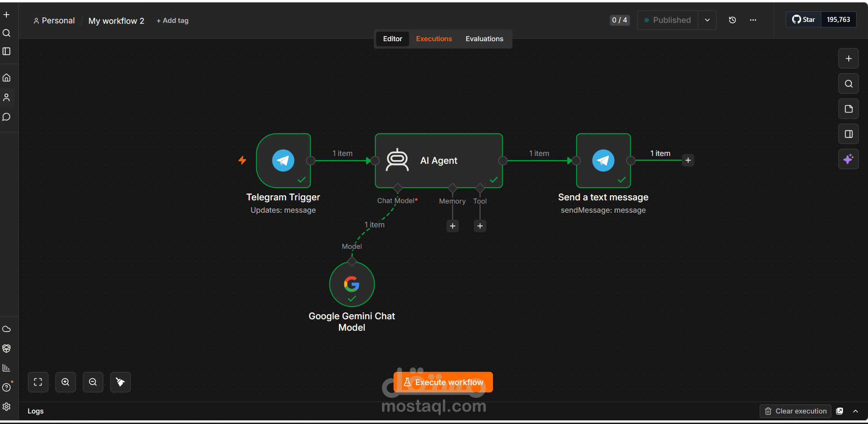Expand the Published dropdown arrow
This screenshot has width=868, height=424.
(707, 20)
